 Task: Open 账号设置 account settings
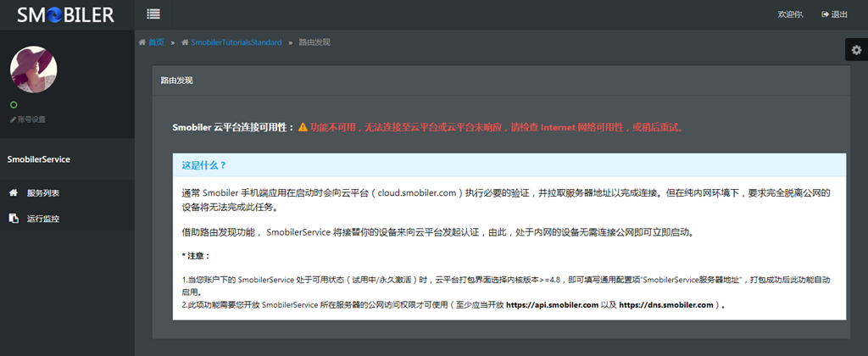[x=28, y=120]
